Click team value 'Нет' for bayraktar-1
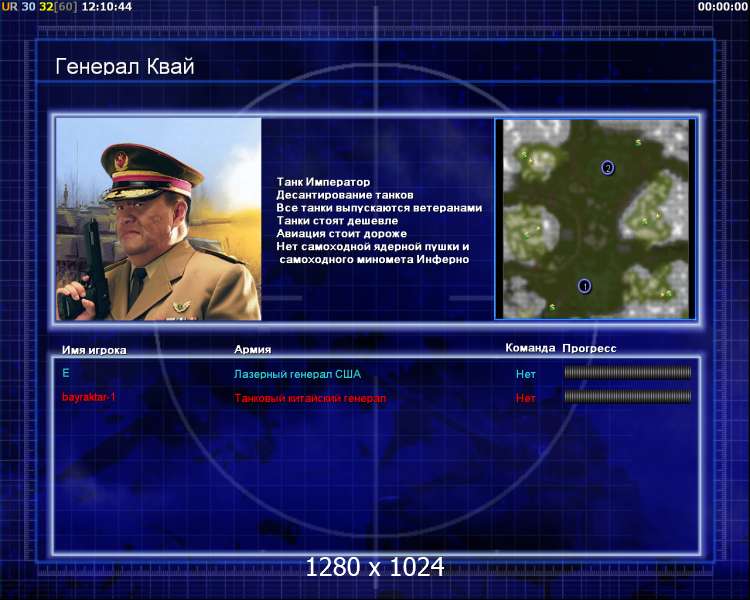750x600 pixels. tap(525, 398)
